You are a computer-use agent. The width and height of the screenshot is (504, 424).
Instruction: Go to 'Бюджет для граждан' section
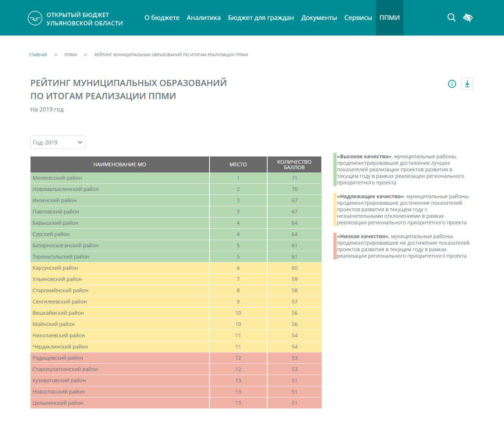point(261,18)
